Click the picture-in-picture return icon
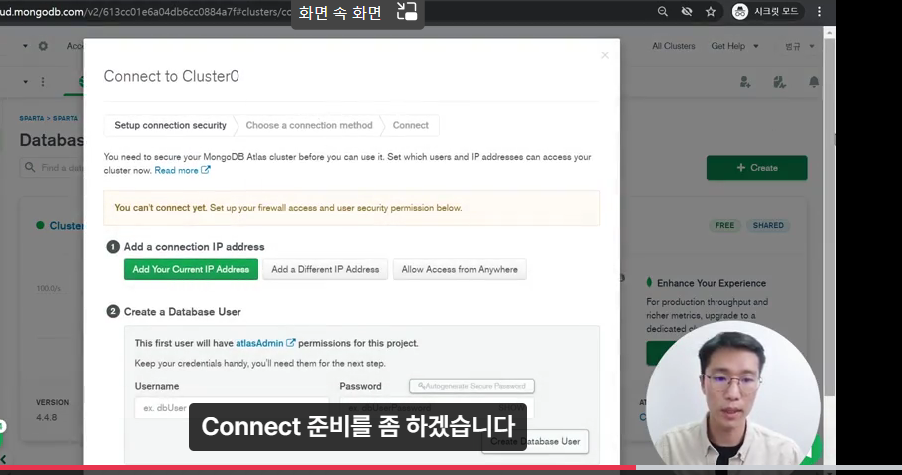 [407, 12]
